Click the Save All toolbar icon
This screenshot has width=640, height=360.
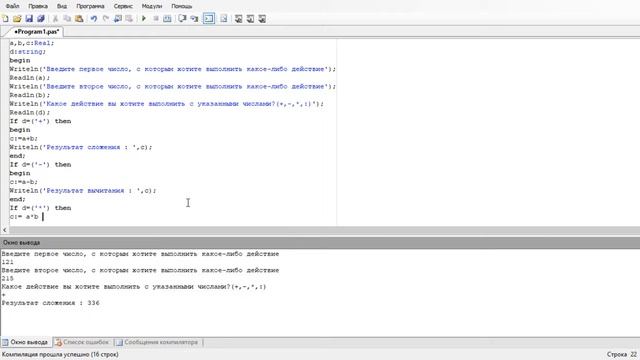pyautogui.click(x=41, y=18)
